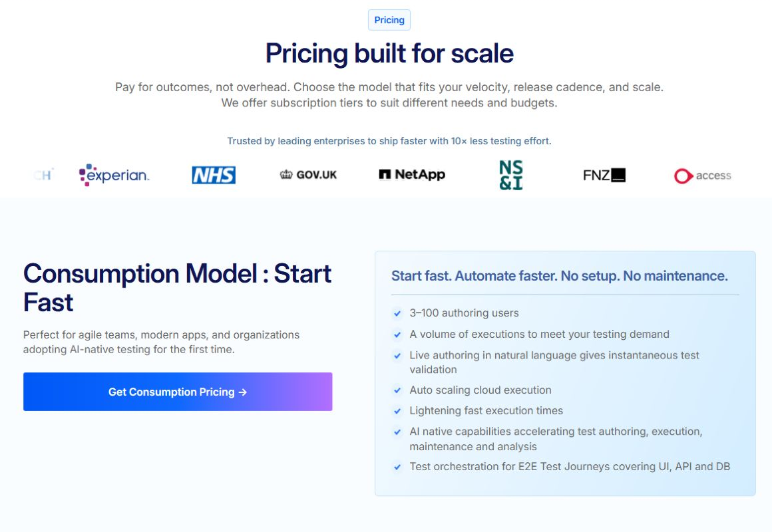Viewport: 772px width, 532px height.
Task: Click checkmark next to Auto scaling cloud execution
Action: (397, 390)
